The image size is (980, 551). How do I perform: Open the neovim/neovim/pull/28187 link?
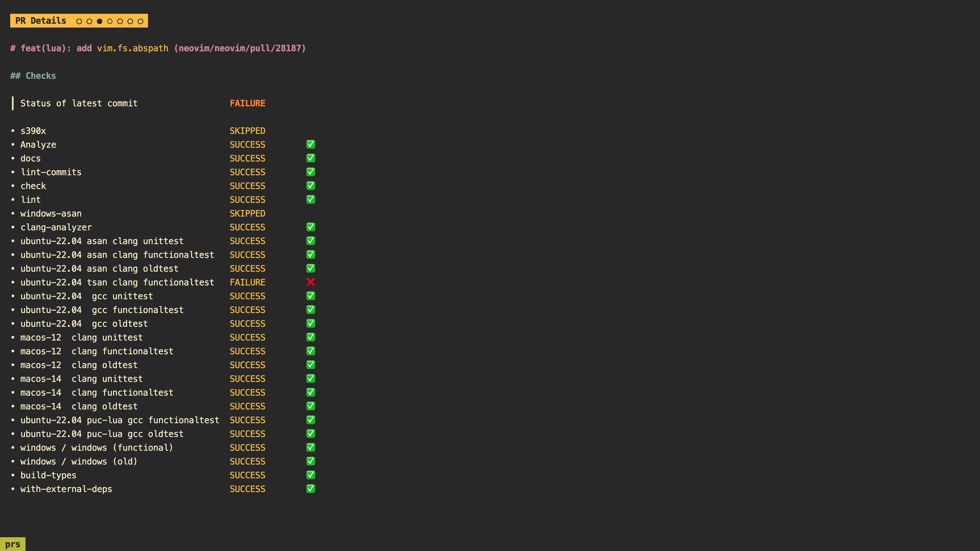tap(240, 48)
